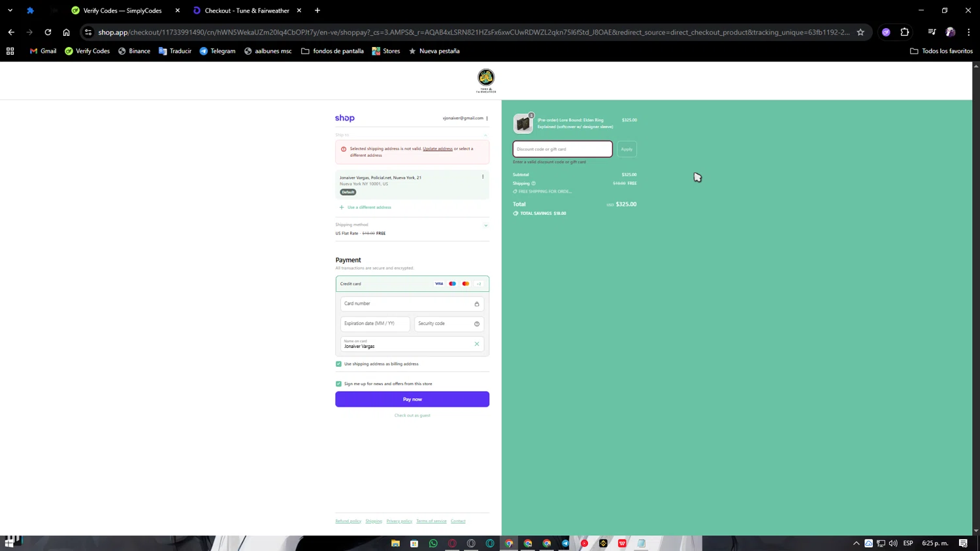Click the Shop logo
Viewport: 980px width, 551px height.
(x=345, y=118)
